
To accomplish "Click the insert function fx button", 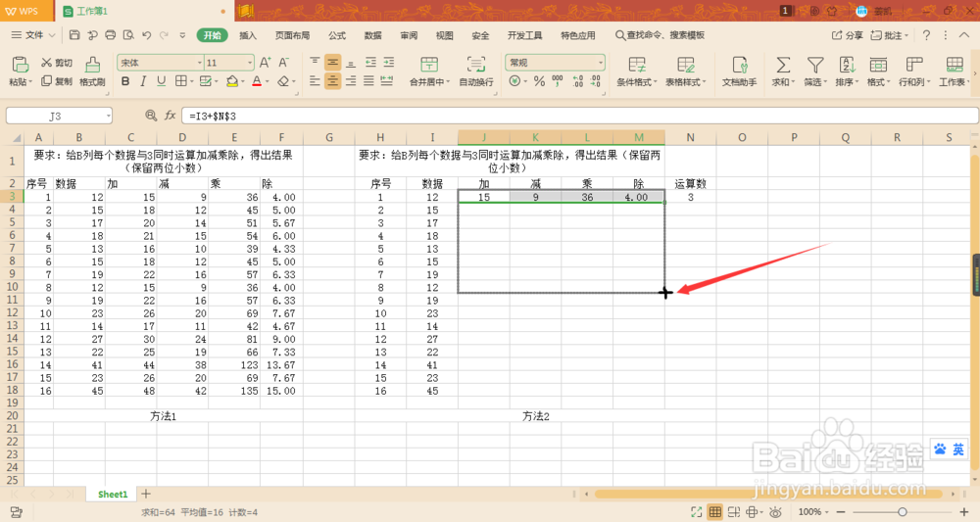I will click(170, 116).
